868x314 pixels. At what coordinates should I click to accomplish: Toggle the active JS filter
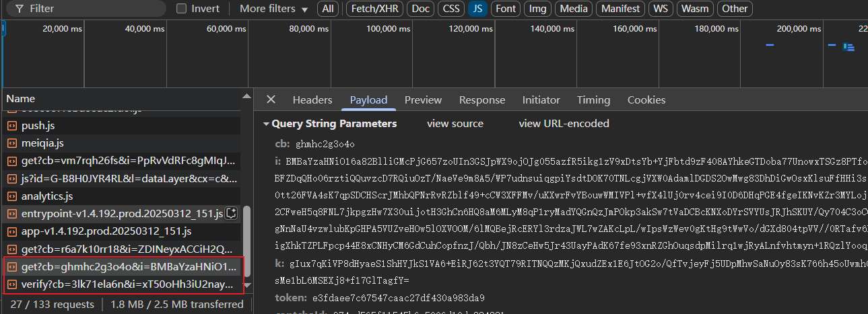pyautogui.click(x=477, y=9)
